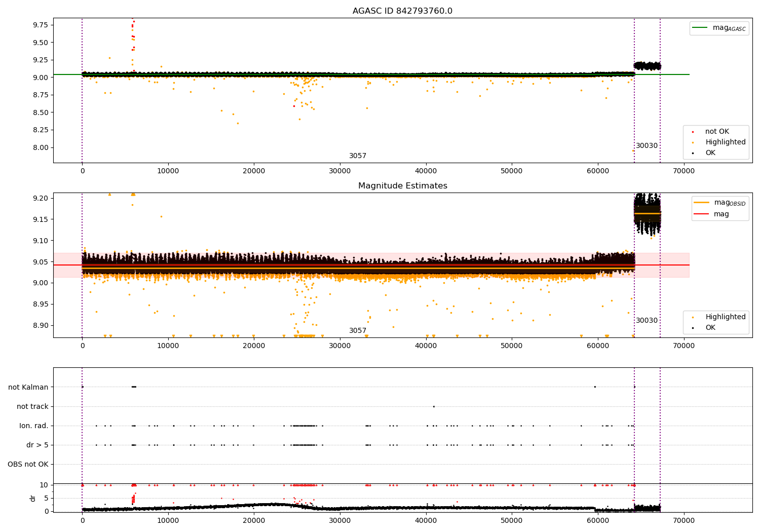Click the 8.50 y-tick label
Image resolution: width=760 pixels, height=532 pixels.
(41, 112)
